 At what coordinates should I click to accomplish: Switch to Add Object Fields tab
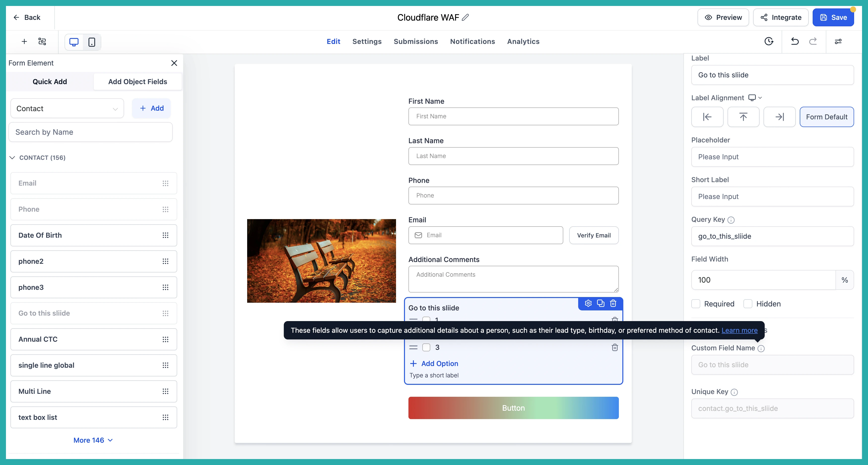137,82
